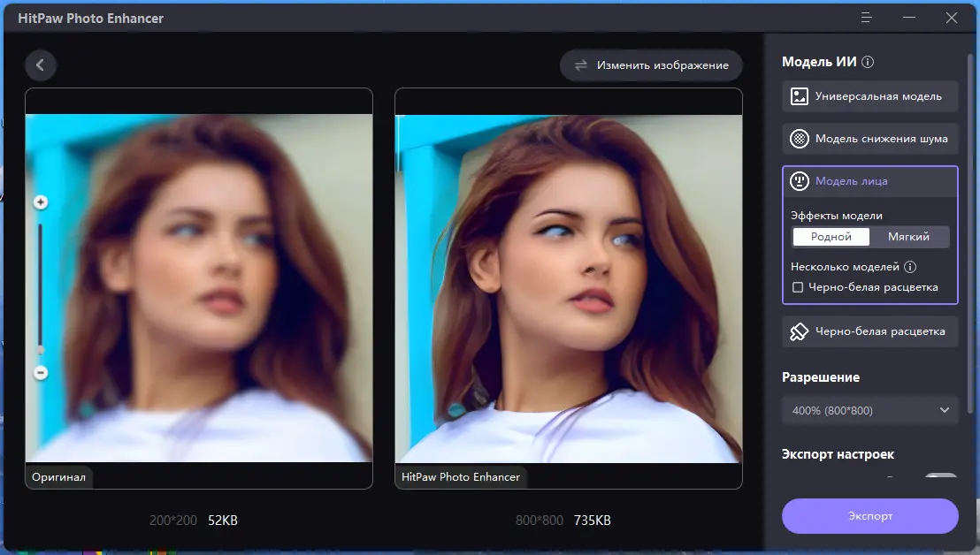Go back with the left arrow button
The image size is (980, 555).
[x=41, y=65]
